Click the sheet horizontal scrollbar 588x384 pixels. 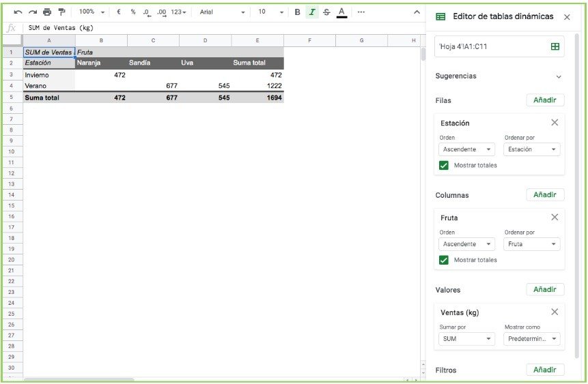coord(79,379)
